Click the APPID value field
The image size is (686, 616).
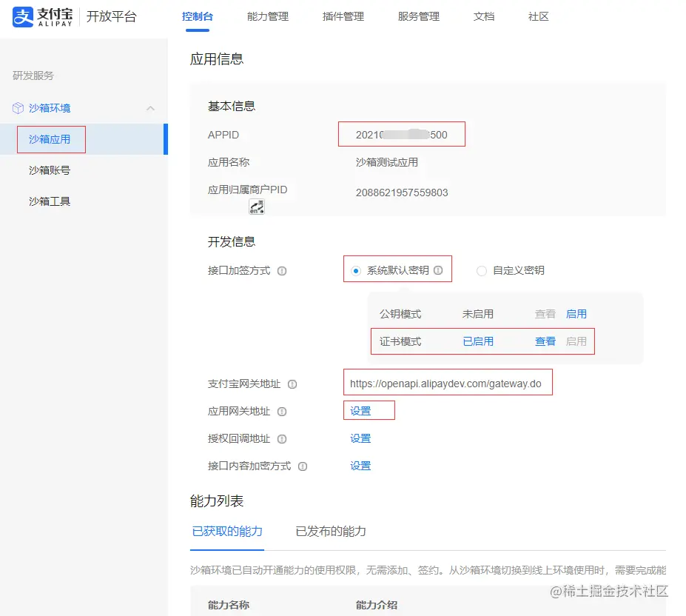pyautogui.click(x=402, y=135)
